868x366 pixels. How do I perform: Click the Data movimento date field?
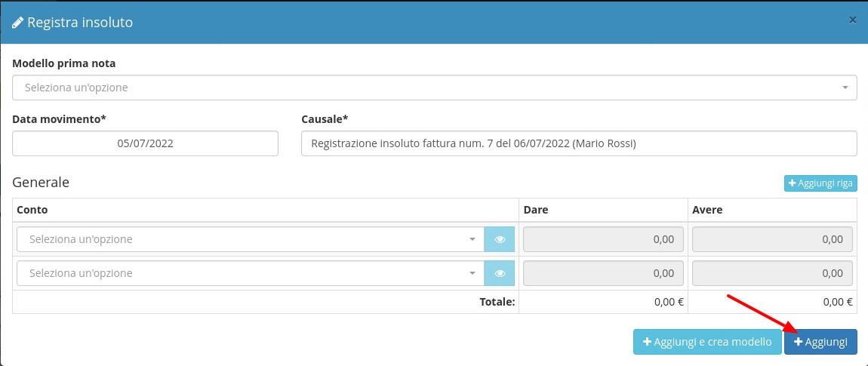[145, 143]
